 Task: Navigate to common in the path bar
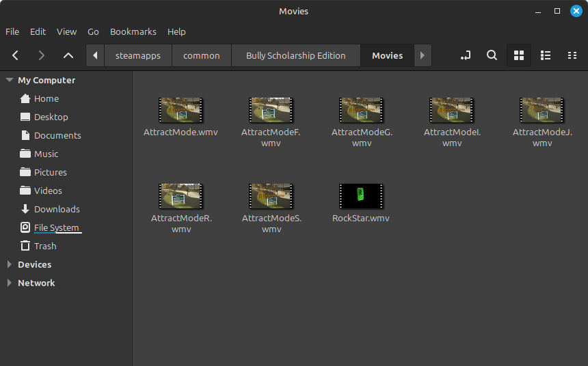click(x=202, y=55)
